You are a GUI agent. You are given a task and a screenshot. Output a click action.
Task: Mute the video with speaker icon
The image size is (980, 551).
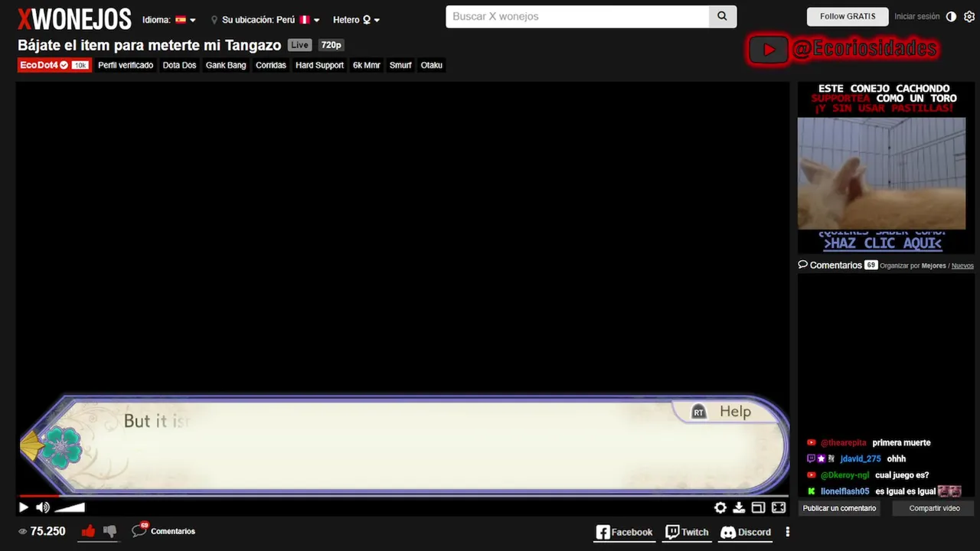(x=43, y=507)
